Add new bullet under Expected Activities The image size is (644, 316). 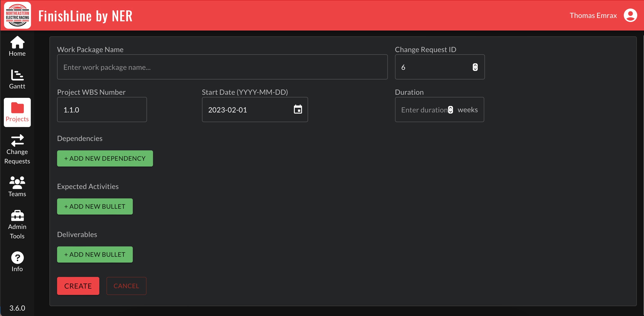pyautogui.click(x=95, y=206)
